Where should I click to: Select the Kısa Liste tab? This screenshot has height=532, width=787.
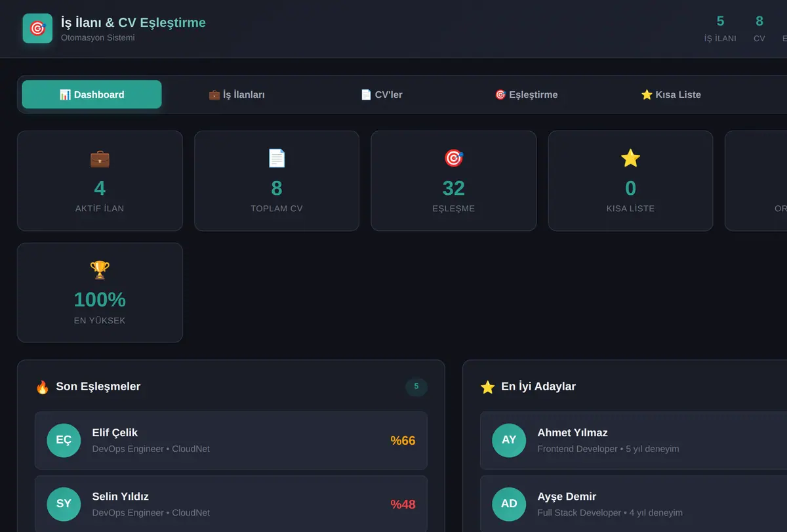671,94
